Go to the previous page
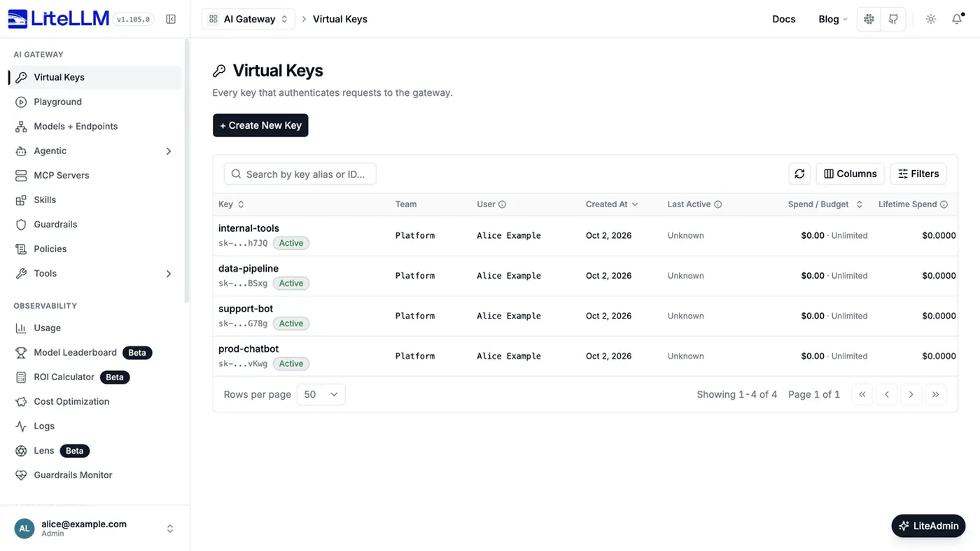980x551 pixels. [887, 394]
